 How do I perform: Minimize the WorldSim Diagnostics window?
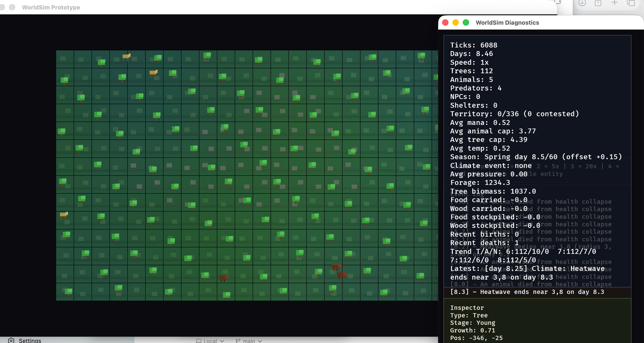[x=456, y=23]
